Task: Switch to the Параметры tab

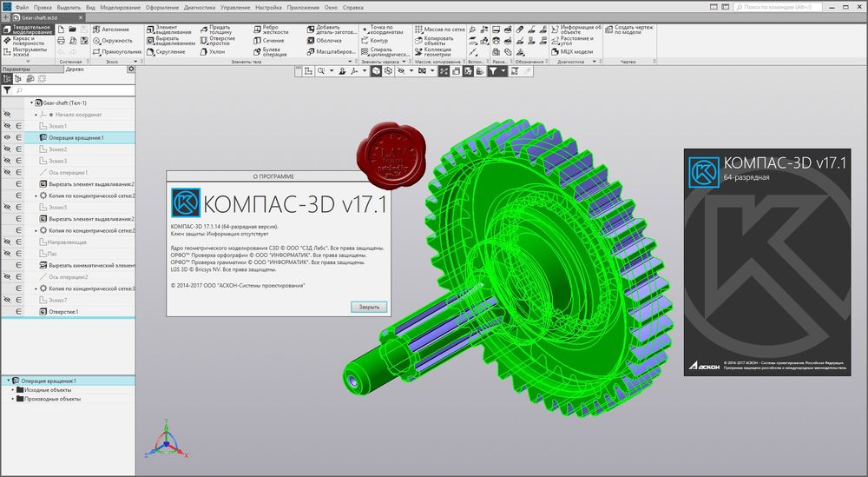Action: coord(16,70)
